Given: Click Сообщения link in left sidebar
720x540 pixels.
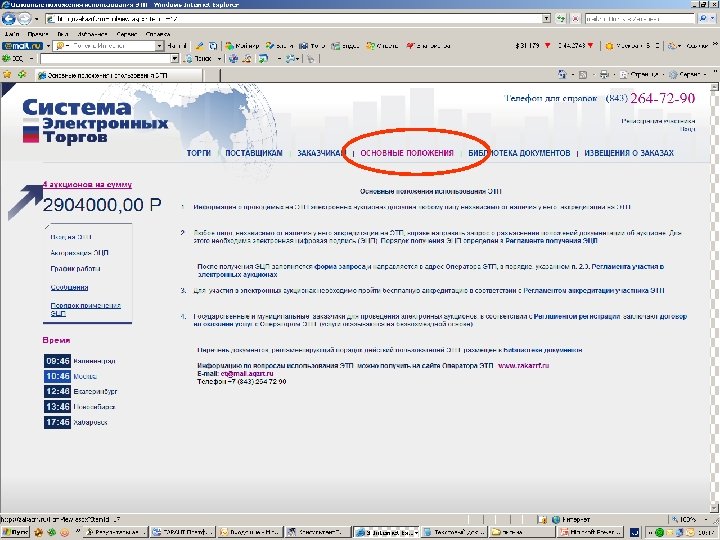Looking at the screenshot, I should tap(69, 287).
